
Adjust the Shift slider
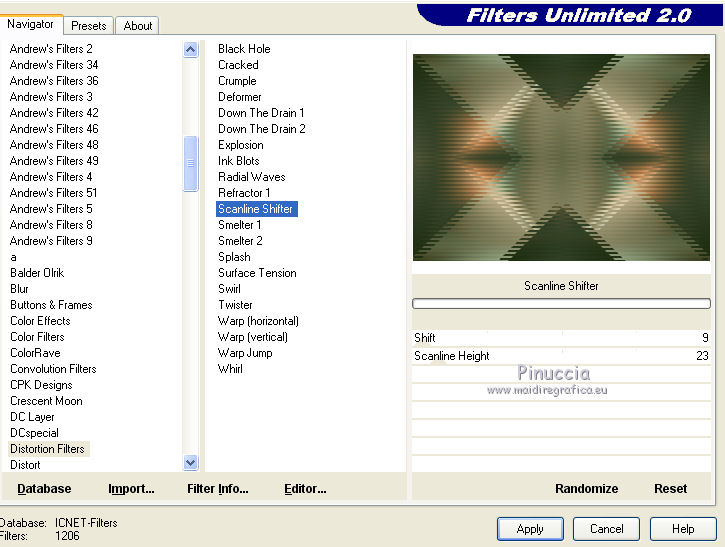point(561,338)
